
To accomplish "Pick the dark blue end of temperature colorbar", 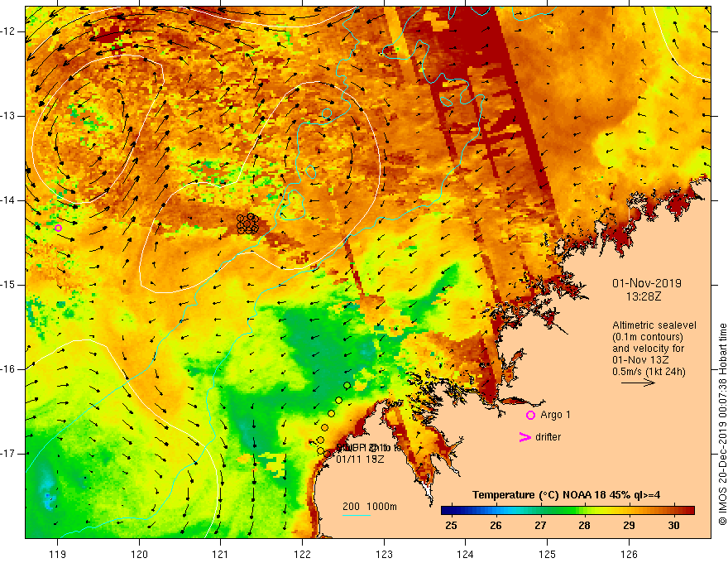I will pos(446,511).
